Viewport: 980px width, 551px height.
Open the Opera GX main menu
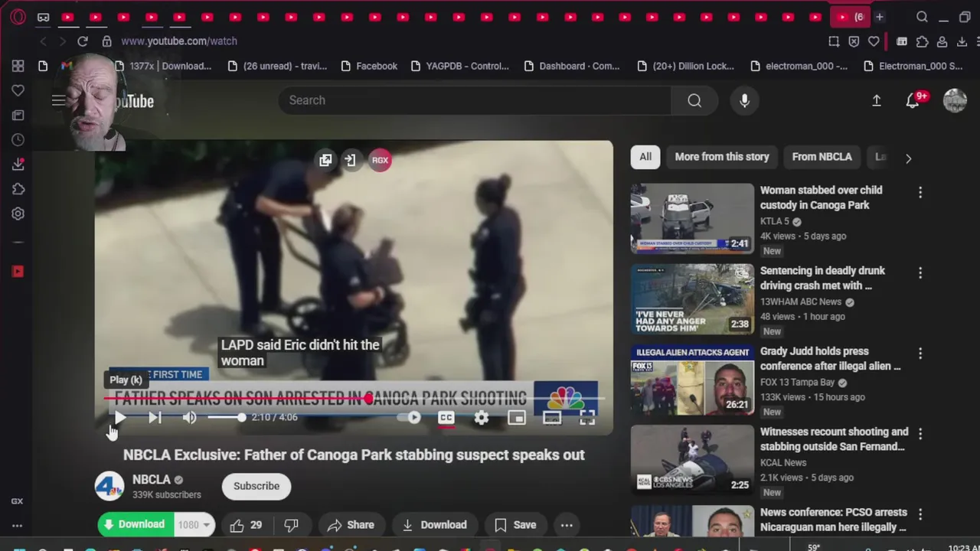[x=18, y=17]
